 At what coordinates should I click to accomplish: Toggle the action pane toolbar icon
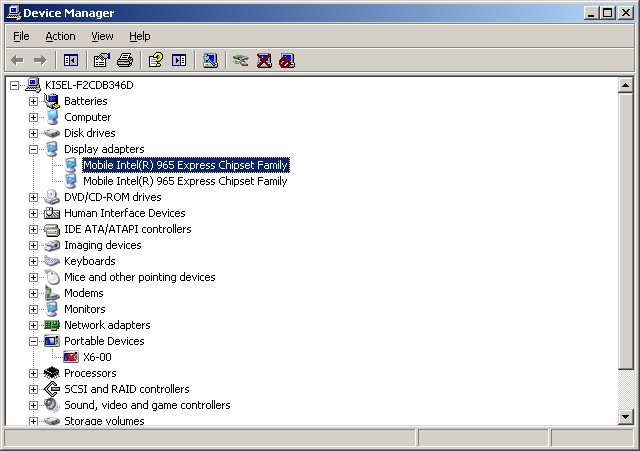[x=179, y=61]
